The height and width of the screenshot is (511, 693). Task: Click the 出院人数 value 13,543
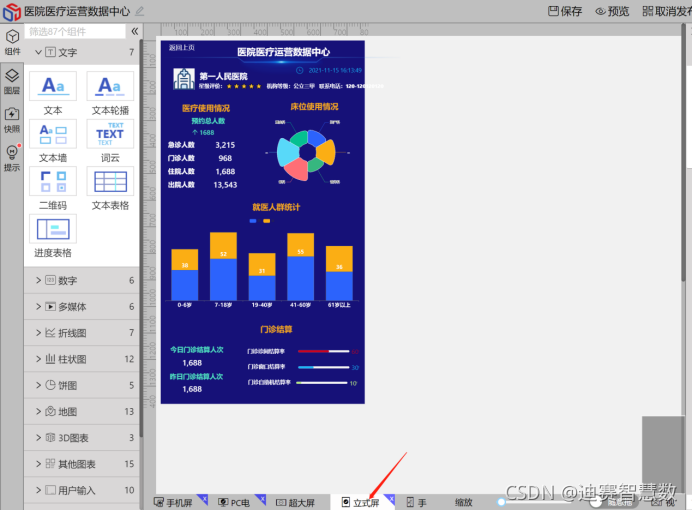click(x=225, y=185)
